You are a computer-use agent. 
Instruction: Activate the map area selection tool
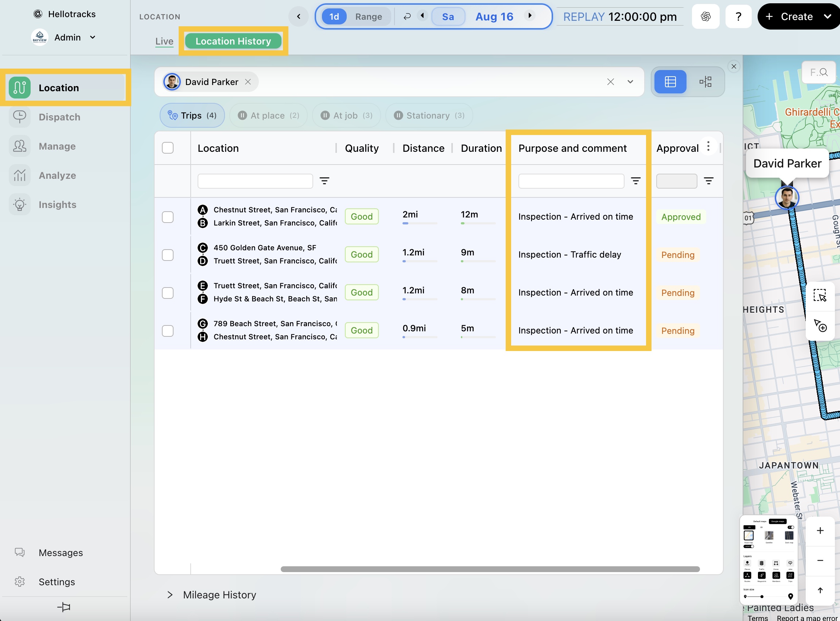point(819,296)
